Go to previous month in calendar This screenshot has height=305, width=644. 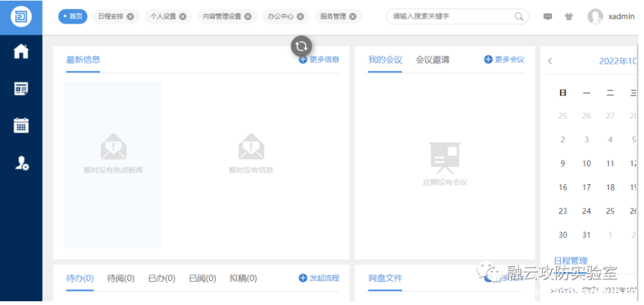tap(550, 61)
